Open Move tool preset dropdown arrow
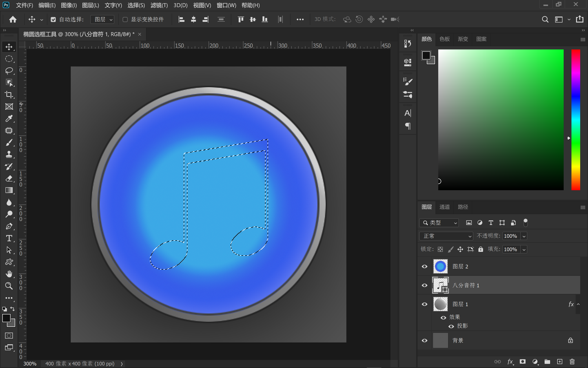The width and height of the screenshot is (588, 368). click(42, 20)
